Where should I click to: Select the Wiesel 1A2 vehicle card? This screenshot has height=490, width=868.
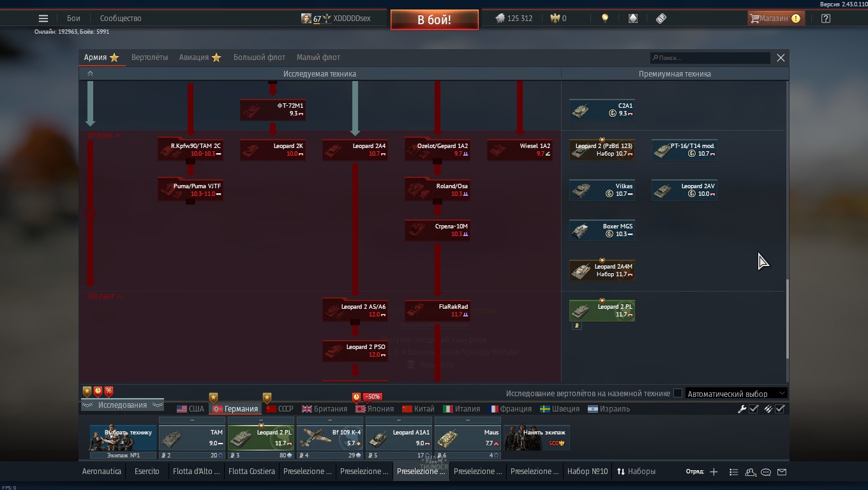click(x=520, y=150)
